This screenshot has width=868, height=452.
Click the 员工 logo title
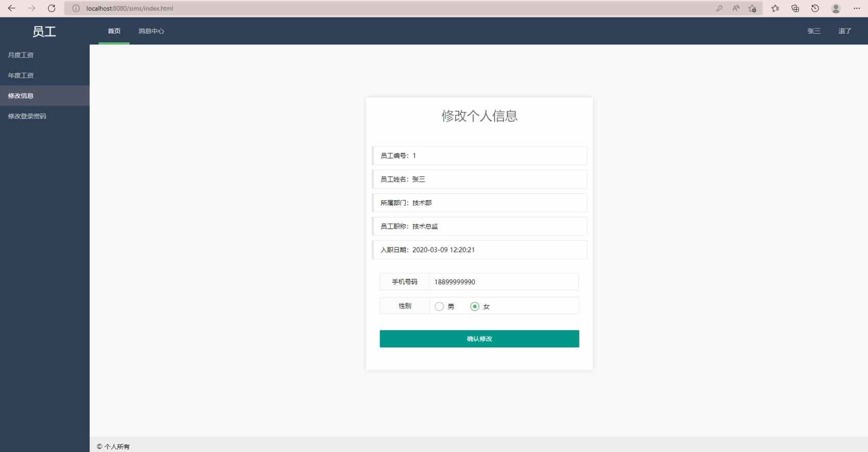(44, 32)
